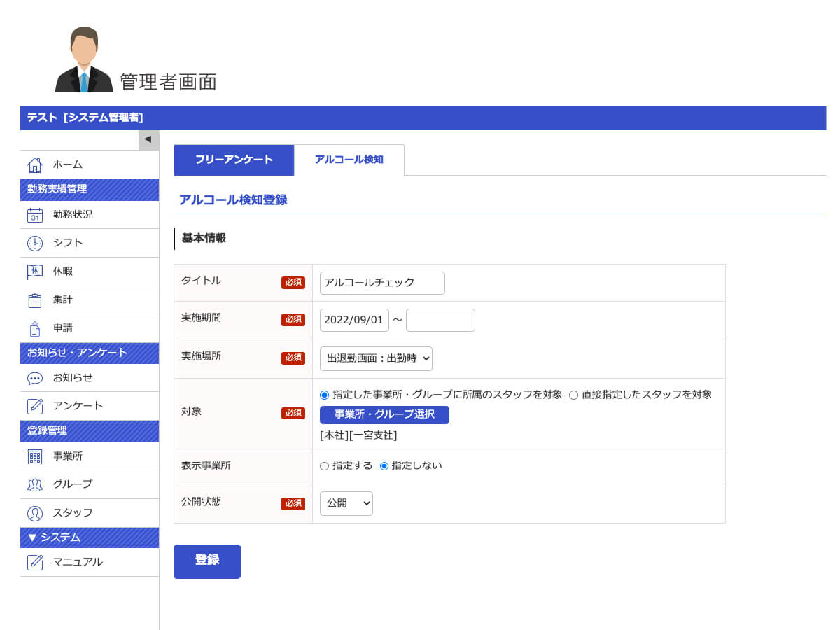Click the 登録 submit button
This screenshot has width=840, height=630.
[207, 561]
